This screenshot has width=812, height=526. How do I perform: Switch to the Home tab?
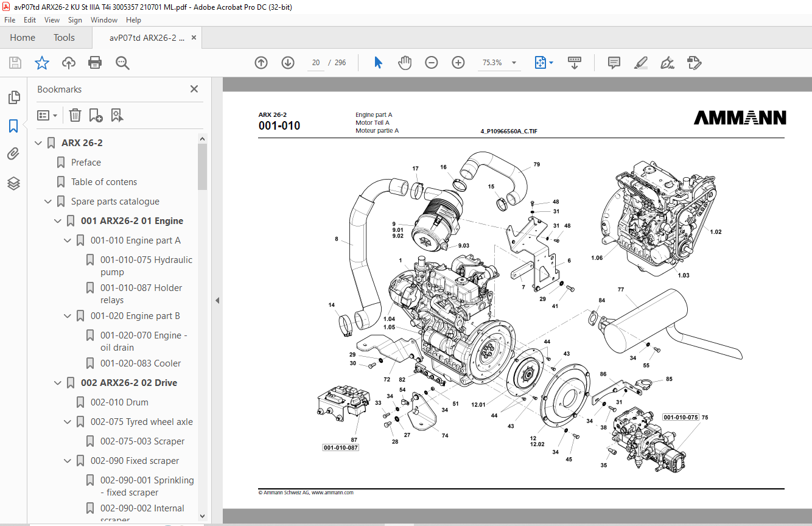[x=23, y=38]
